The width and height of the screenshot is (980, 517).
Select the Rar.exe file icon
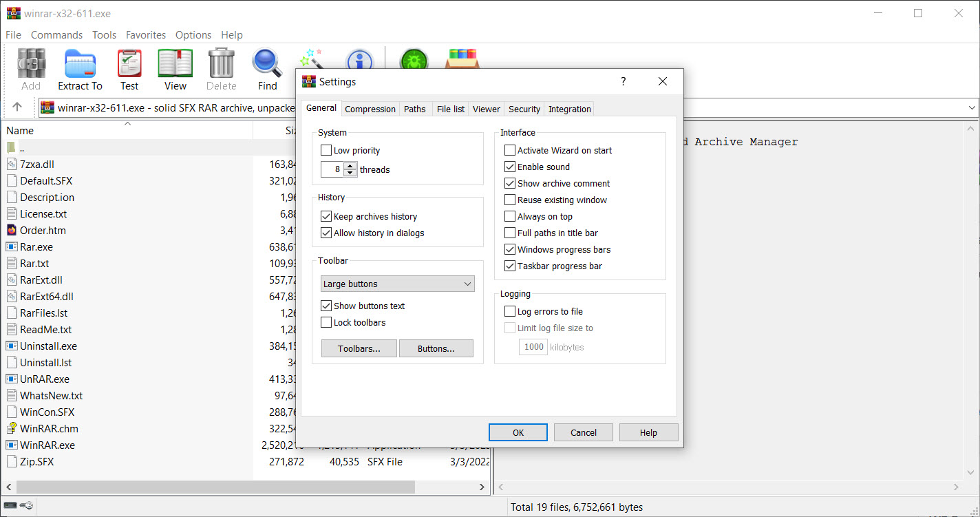[12, 246]
